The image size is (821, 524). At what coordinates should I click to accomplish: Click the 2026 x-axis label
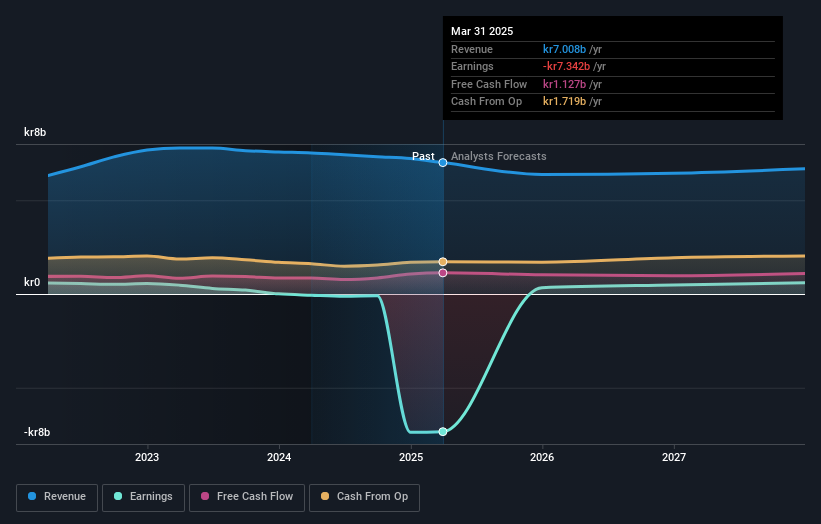[542, 458]
